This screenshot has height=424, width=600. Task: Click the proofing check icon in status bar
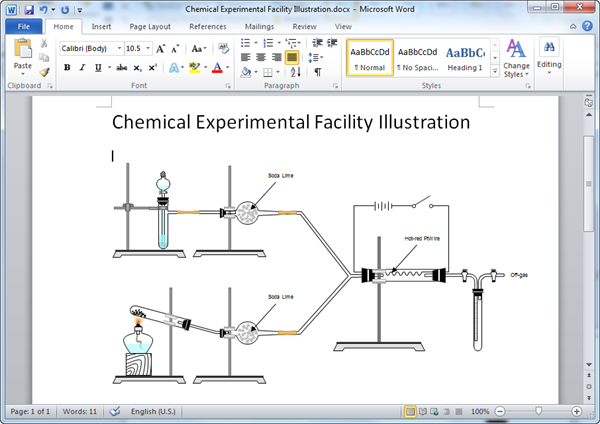coord(114,411)
